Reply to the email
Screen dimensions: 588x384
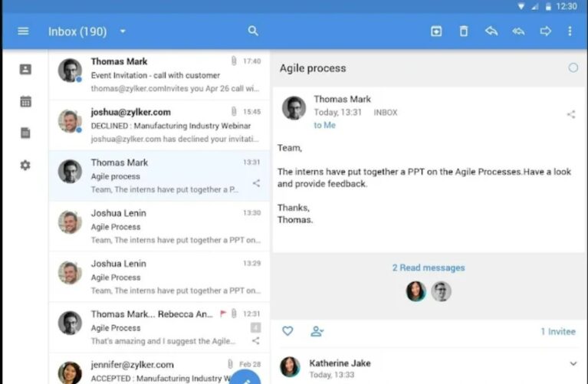coord(491,31)
